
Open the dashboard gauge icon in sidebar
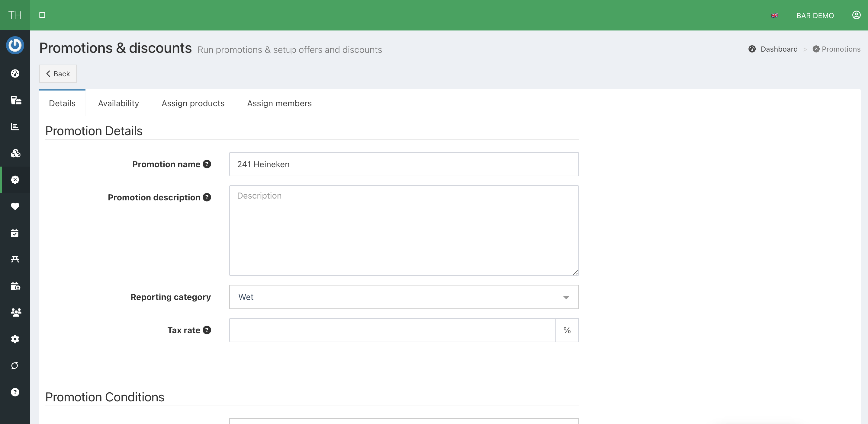pyautogui.click(x=15, y=73)
